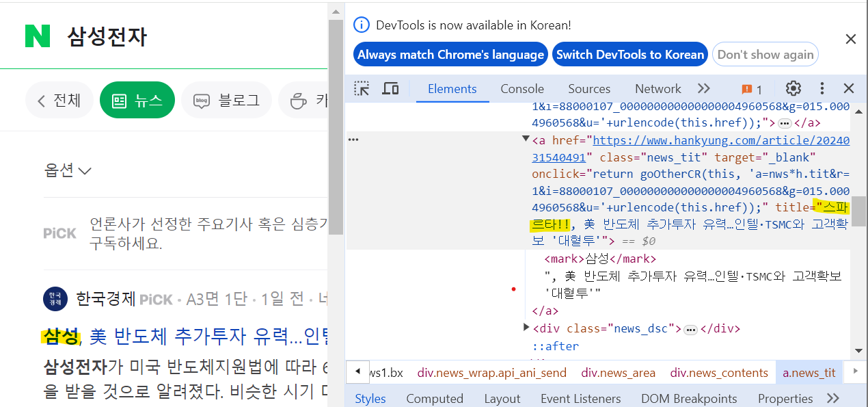Collapse the a.news_tit element node
Viewport: 868px width, 407px height.
click(x=526, y=139)
